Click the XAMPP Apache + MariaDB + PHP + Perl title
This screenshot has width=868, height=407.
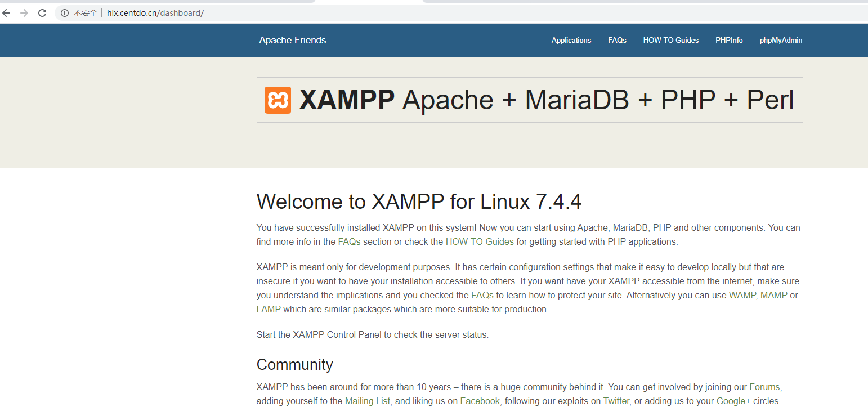[x=546, y=100]
